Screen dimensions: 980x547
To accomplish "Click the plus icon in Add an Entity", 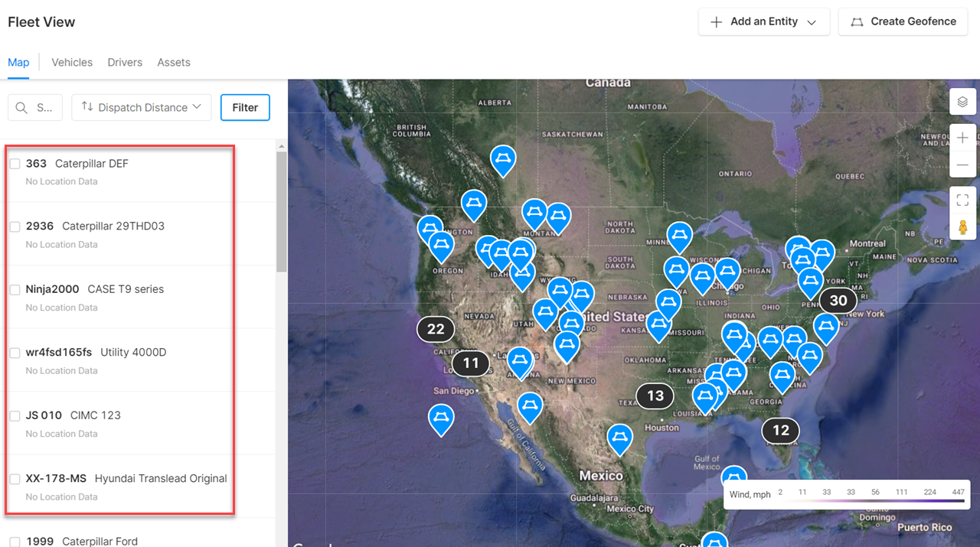I will tap(716, 22).
